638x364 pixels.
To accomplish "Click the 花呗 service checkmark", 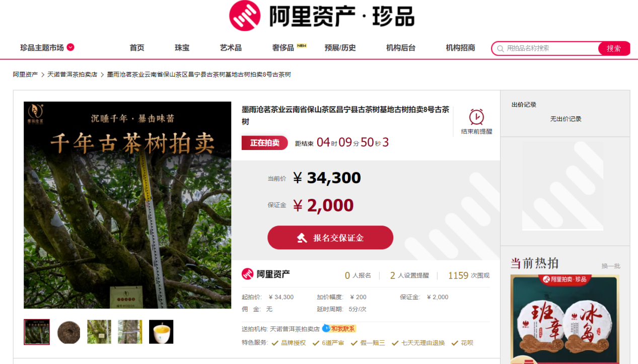I will [454, 343].
